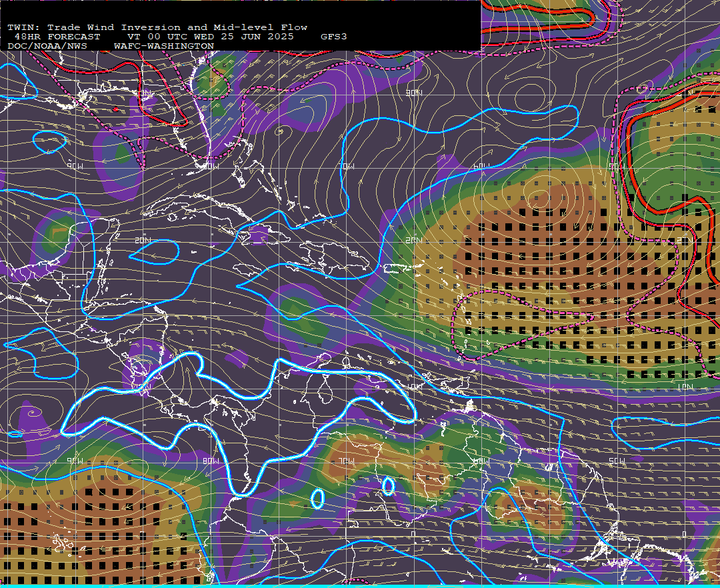
Task: Click the 70W label over Colombia
Action: 347,461
